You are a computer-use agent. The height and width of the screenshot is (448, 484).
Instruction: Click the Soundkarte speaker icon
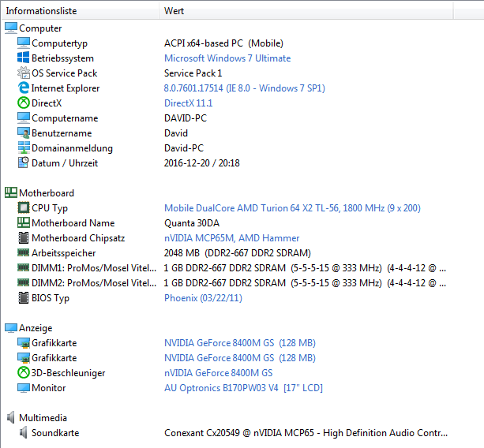point(24,432)
